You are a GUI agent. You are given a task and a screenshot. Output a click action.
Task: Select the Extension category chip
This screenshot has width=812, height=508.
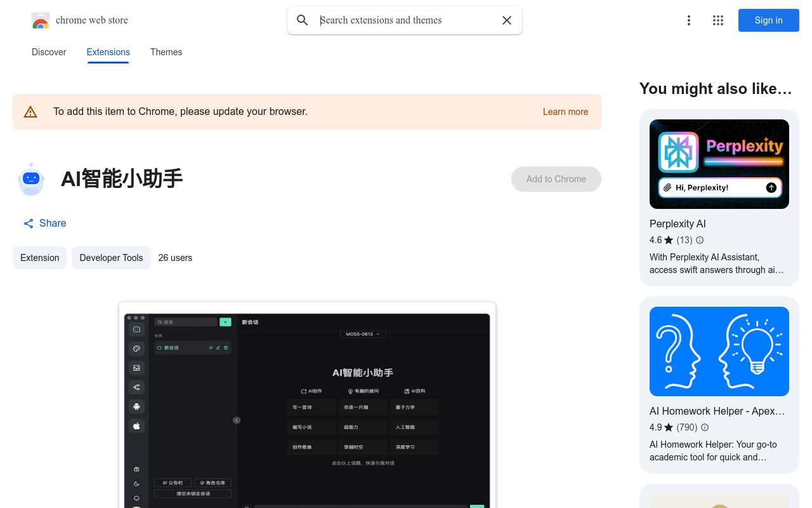coord(39,258)
